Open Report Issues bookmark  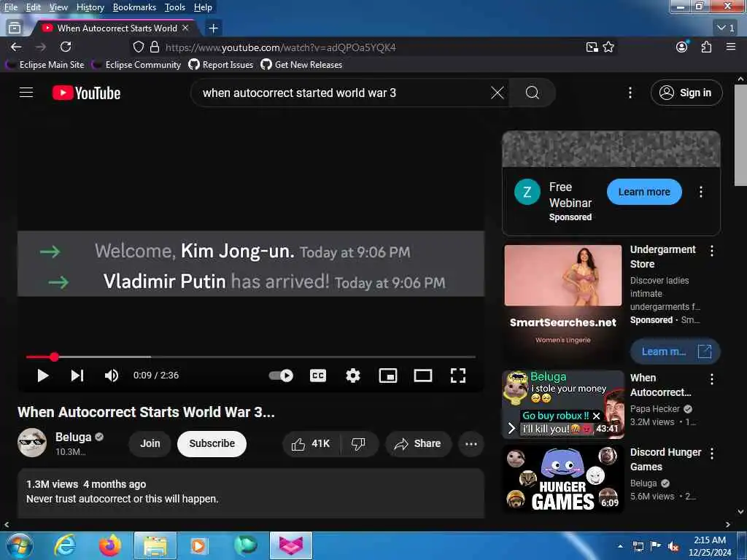pos(221,65)
